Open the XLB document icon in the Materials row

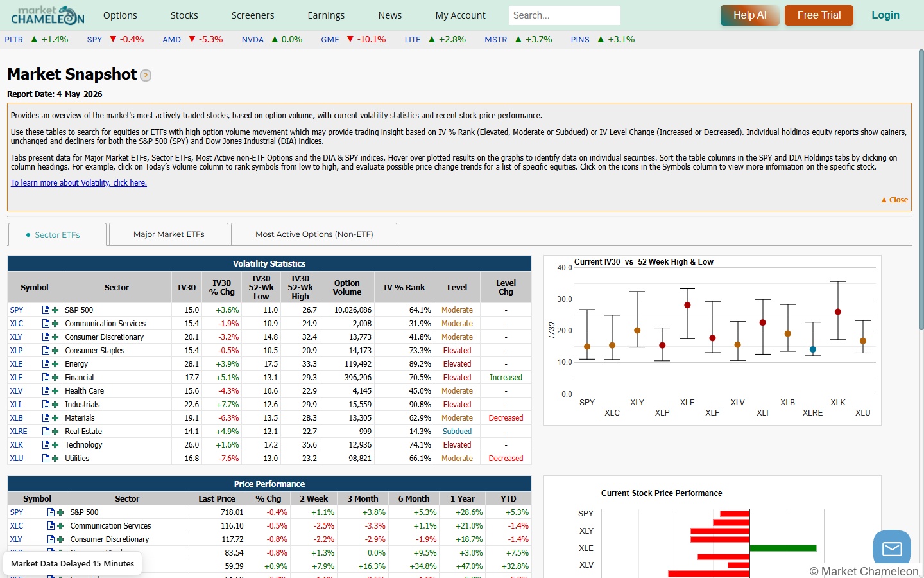point(46,418)
